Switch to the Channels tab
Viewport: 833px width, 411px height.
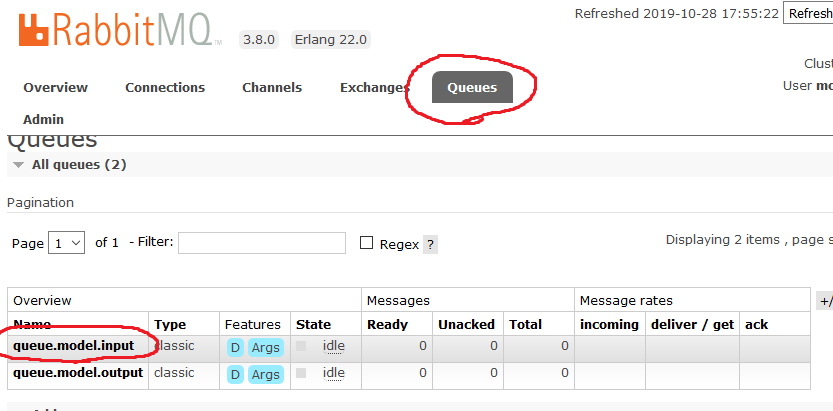pyautogui.click(x=272, y=88)
